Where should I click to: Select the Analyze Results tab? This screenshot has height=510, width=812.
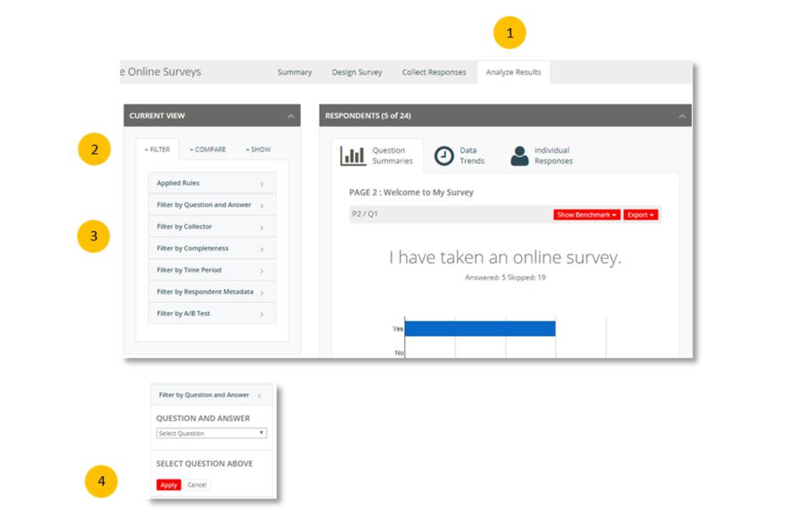click(x=513, y=73)
